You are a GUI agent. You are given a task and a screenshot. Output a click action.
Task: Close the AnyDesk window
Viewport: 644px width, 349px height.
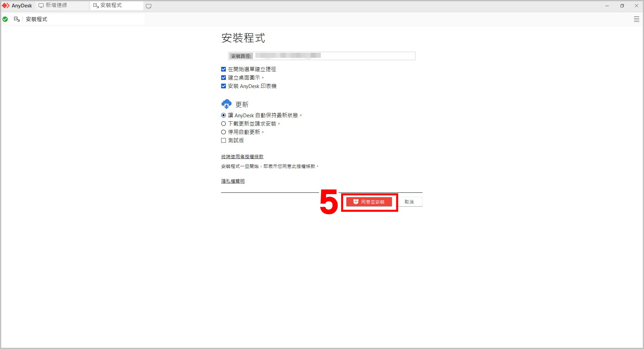pos(636,6)
